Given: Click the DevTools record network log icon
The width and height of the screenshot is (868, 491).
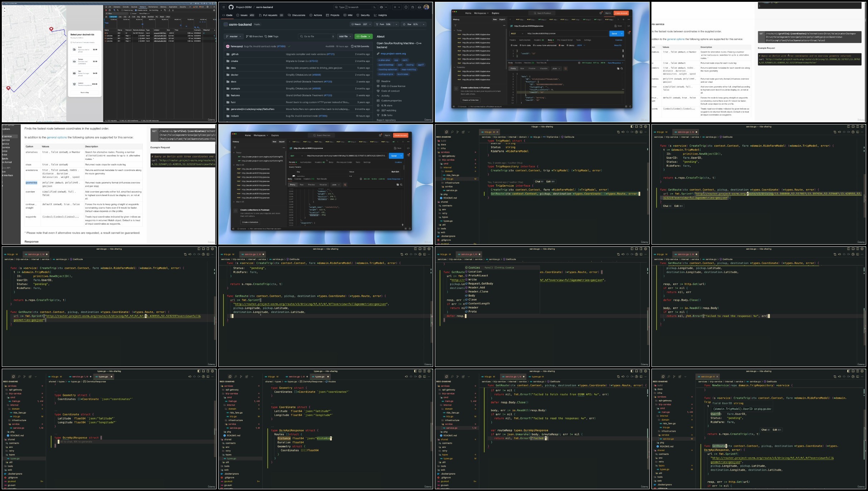Looking at the screenshot, I should tap(106, 10).
